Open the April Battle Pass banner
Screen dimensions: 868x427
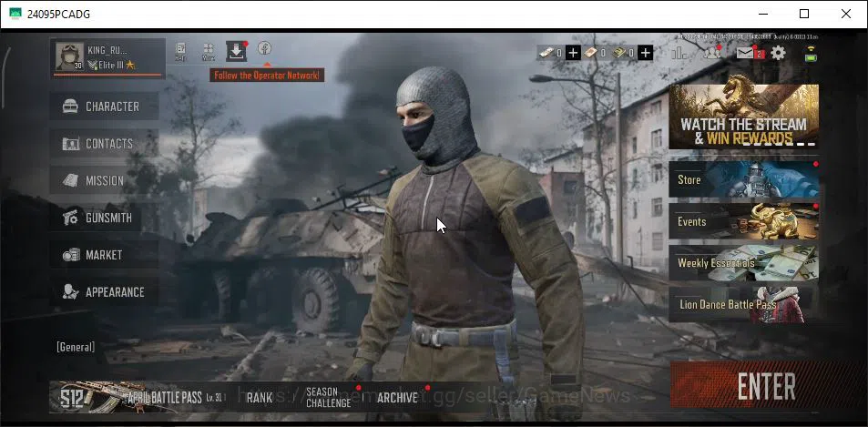point(138,397)
